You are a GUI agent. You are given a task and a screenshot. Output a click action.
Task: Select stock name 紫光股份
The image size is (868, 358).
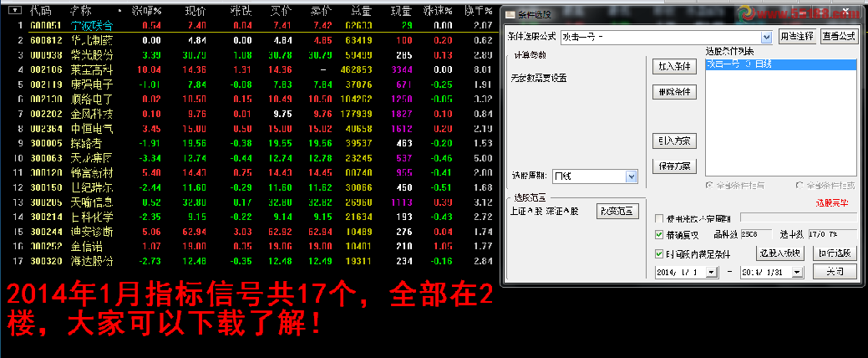(92, 55)
